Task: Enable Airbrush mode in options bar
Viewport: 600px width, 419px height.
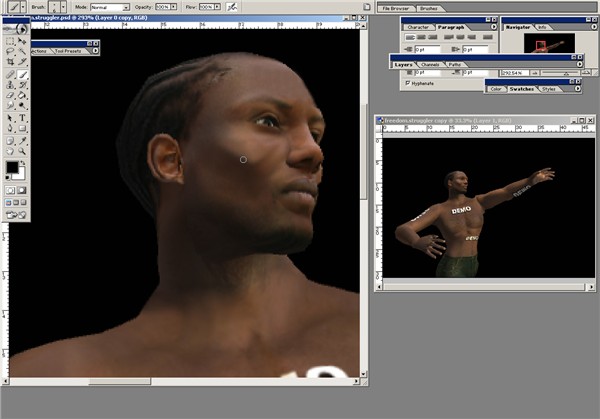Action: (232, 7)
